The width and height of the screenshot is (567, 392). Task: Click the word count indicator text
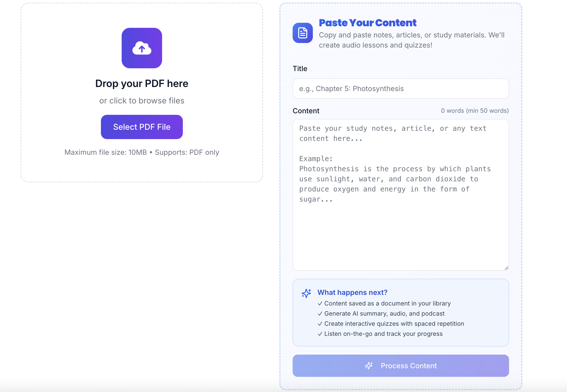click(475, 111)
